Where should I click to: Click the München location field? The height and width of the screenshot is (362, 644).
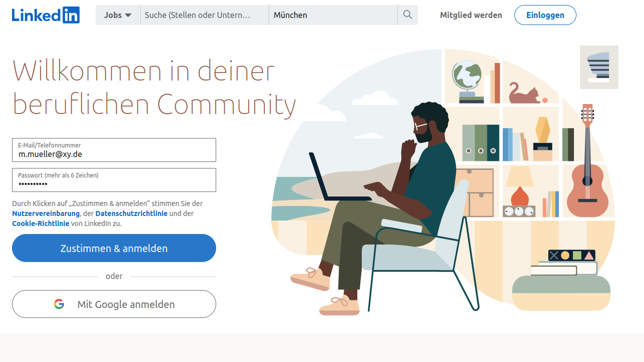(333, 15)
